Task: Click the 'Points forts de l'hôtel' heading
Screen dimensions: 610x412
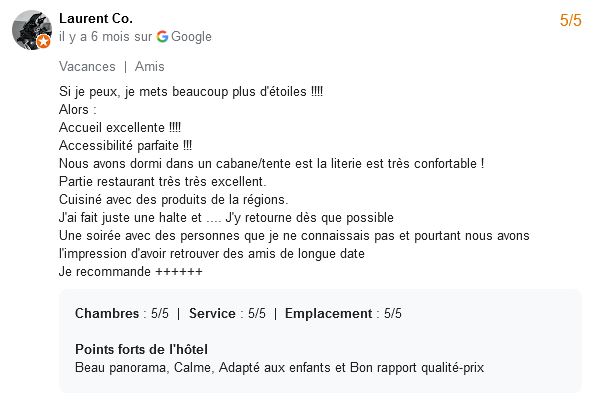Action: pos(141,349)
